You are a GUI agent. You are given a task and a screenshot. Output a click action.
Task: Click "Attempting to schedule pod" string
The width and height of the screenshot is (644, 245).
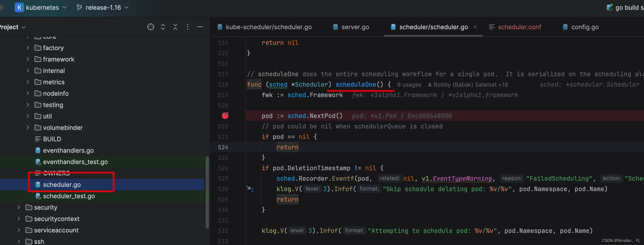click(432, 231)
